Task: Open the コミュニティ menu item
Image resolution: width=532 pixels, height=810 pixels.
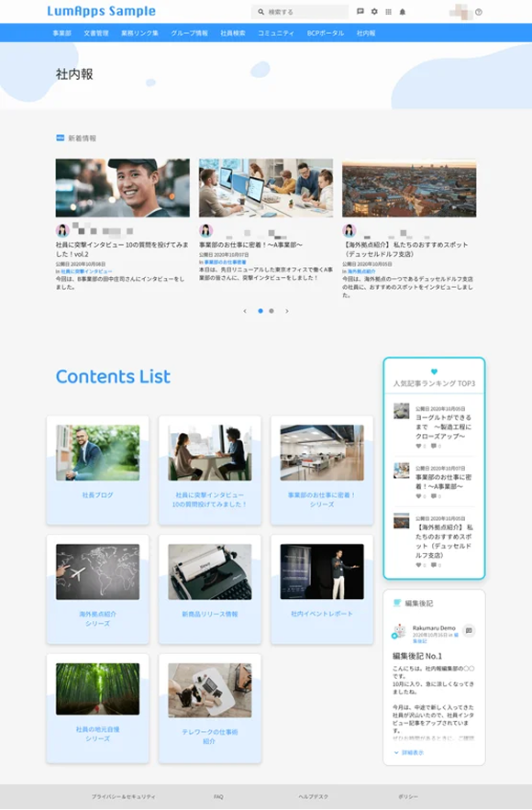Action: [276, 33]
